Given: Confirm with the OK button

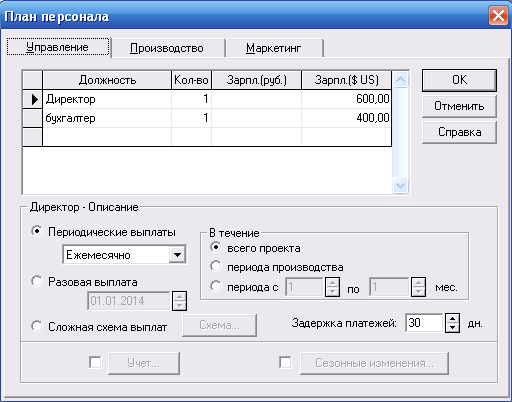Looking at the screenshot, I should (x=459, y=80).
